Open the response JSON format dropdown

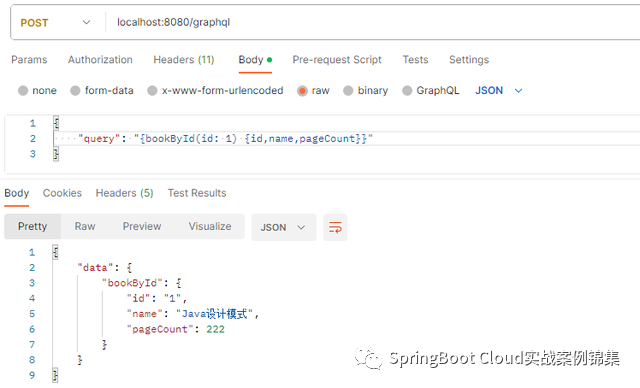(x=284, y=227)
